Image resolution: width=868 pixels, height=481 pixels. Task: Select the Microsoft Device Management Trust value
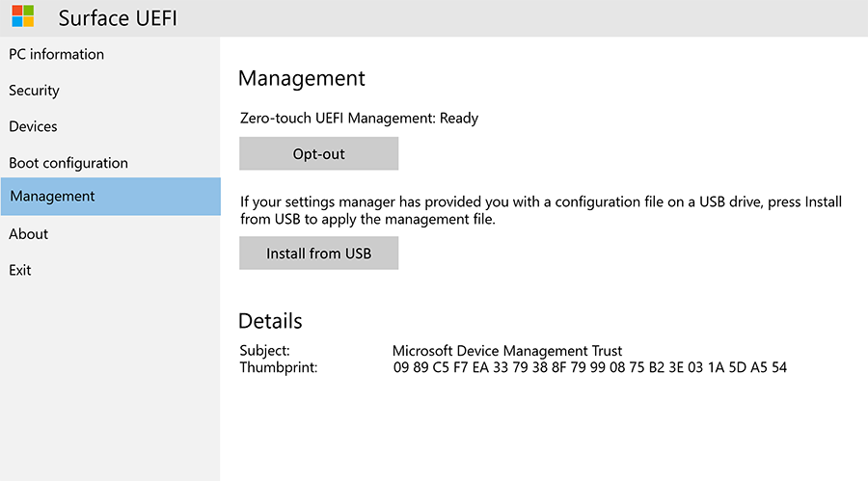[x=506, y=351]
